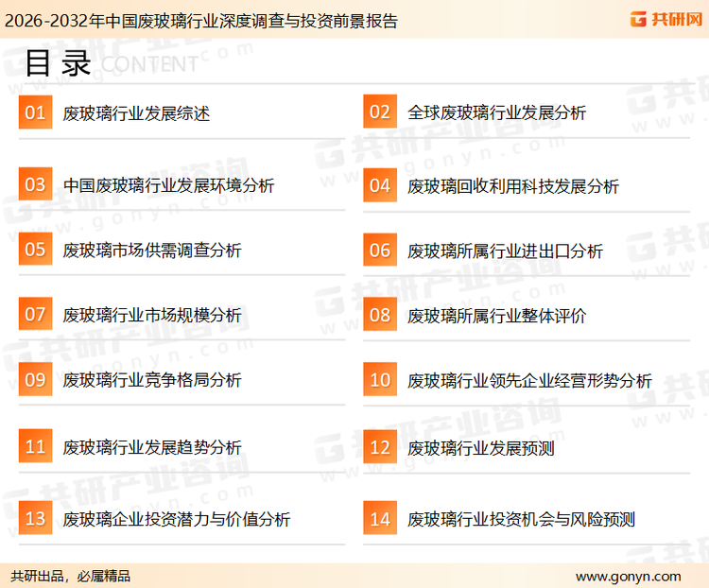Select chapter 废玻璃企业投资潜力与价值分析
709x588 pixels.
click(x=177, y=519)
